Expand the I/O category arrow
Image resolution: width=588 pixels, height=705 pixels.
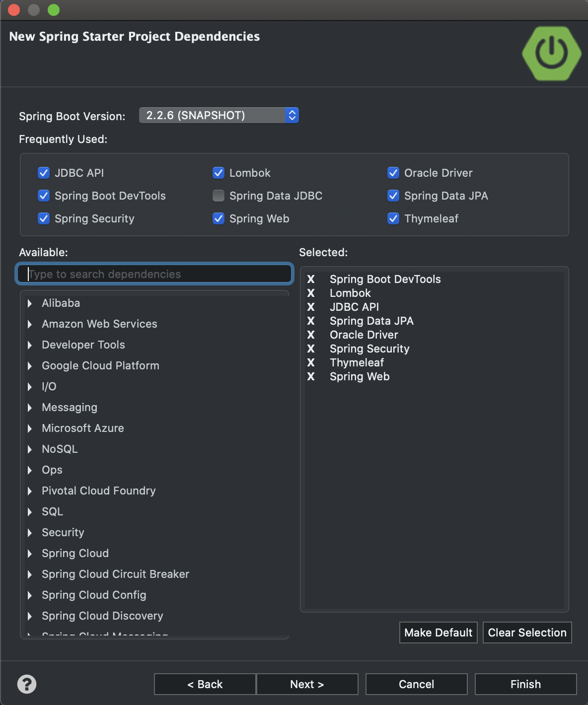point(30,387)
